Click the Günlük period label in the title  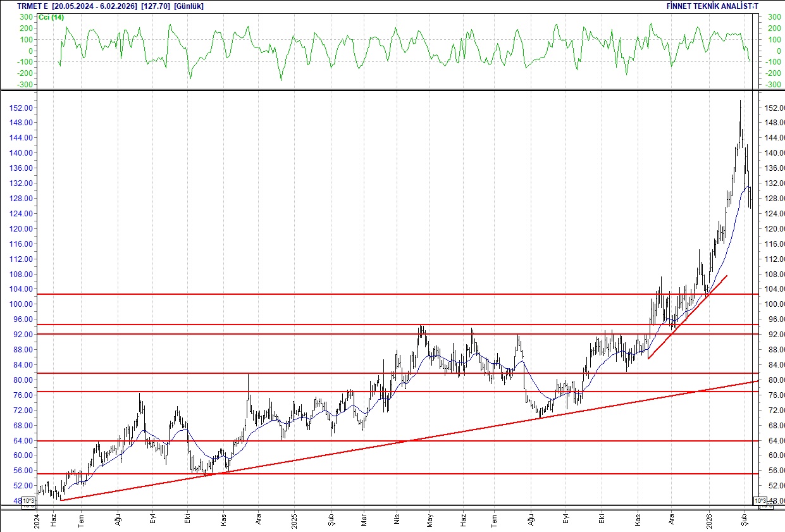(x=187, y=6)
